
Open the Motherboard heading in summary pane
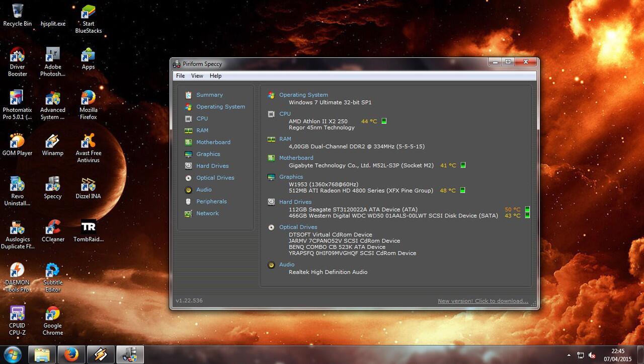296,158
